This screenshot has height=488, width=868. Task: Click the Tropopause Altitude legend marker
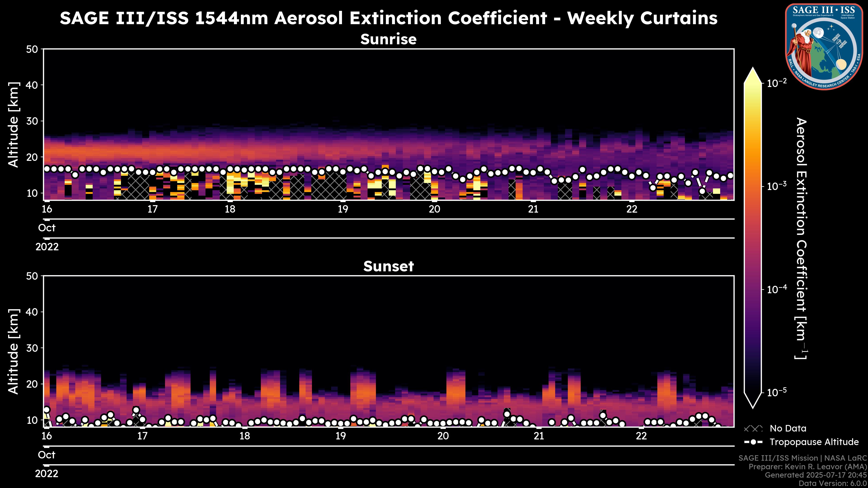(753, 442)
